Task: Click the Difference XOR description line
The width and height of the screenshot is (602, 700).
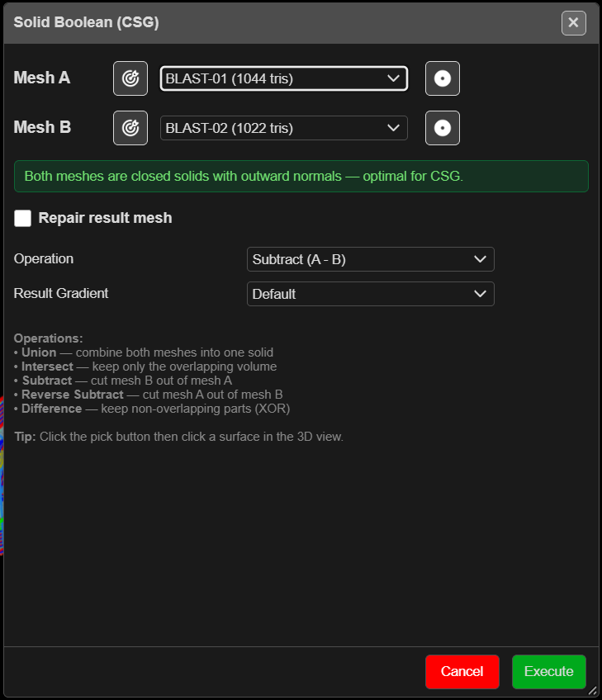Action: coord(152,409)
